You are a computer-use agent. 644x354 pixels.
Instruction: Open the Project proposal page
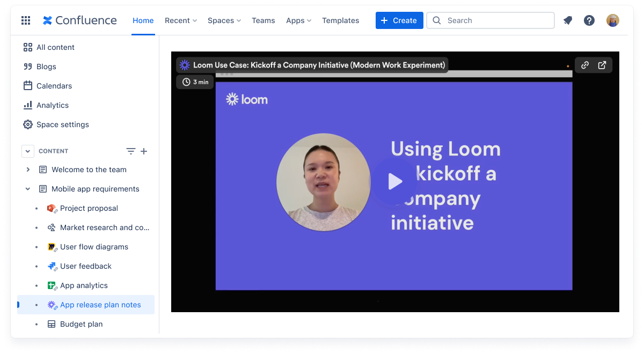tap(89, 208)
